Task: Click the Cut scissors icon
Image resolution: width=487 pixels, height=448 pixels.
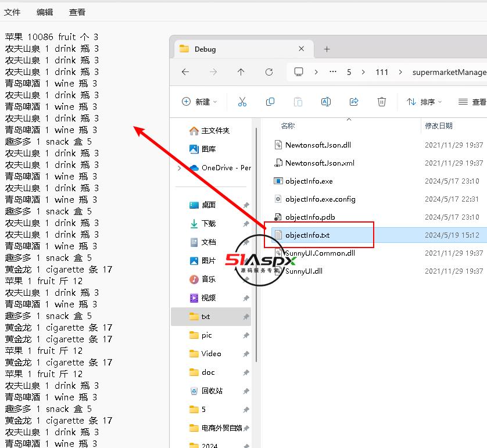Action: click(x=242, y=102)
